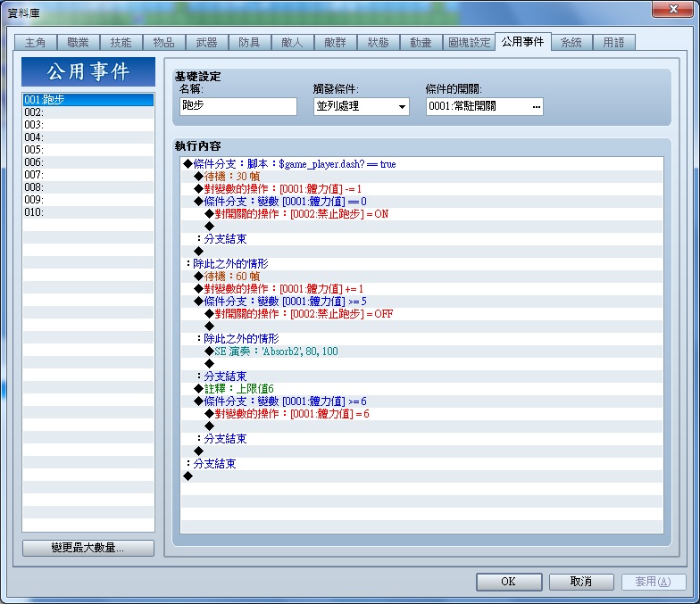The height and width of the screenshot is (604, 700).
Task: Select common event slot 006
Action: point(88,162)
